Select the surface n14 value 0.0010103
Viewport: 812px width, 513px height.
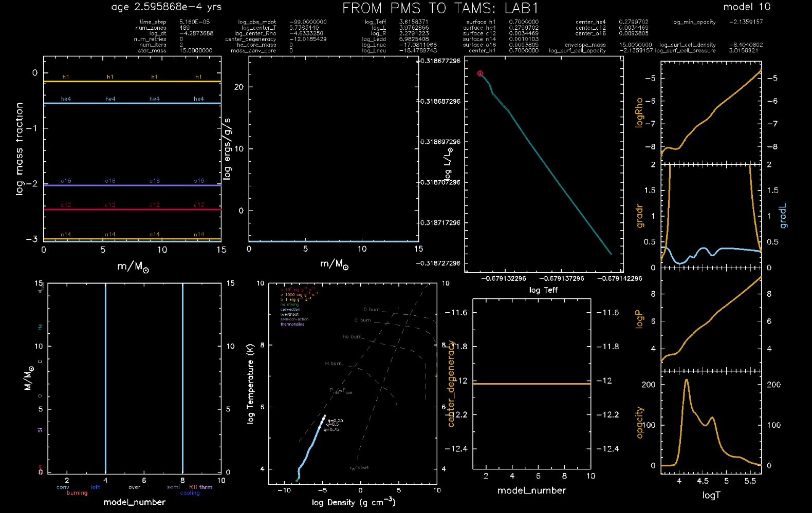tap(524, 39)
